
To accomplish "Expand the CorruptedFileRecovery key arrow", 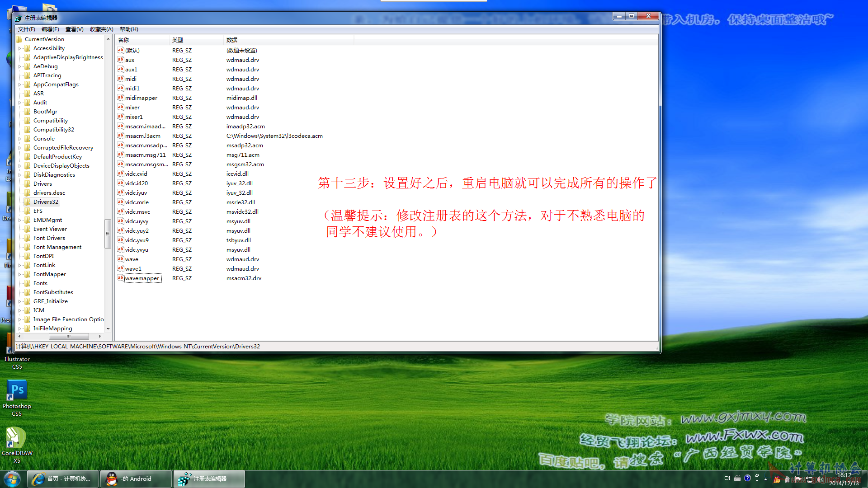I will (x=19, y=148).
